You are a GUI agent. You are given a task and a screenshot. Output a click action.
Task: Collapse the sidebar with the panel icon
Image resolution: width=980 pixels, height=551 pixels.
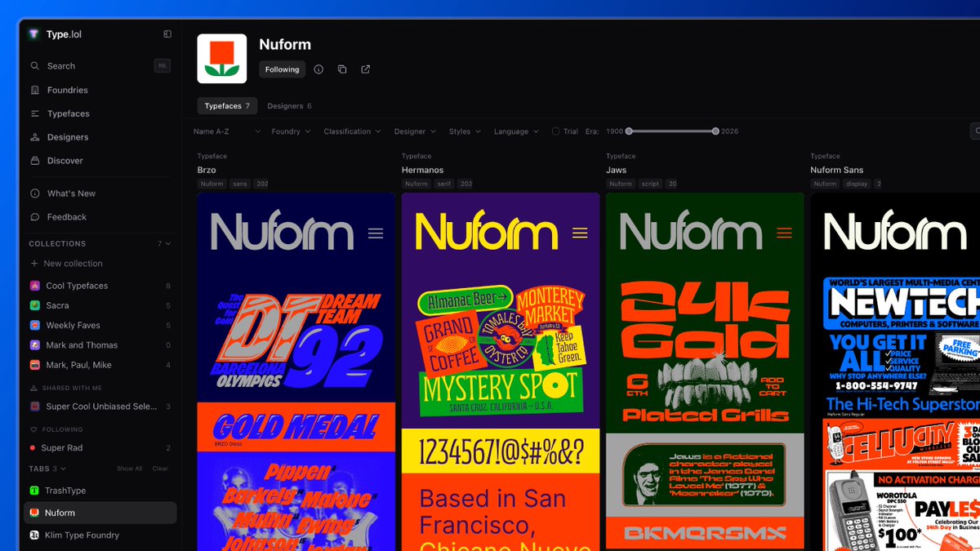(167, 34)
